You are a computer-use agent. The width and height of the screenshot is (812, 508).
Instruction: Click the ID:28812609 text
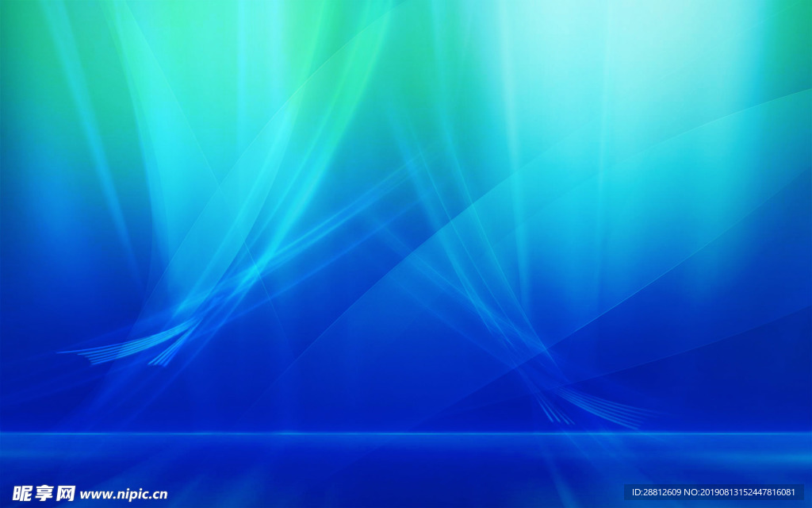point(658,492)
